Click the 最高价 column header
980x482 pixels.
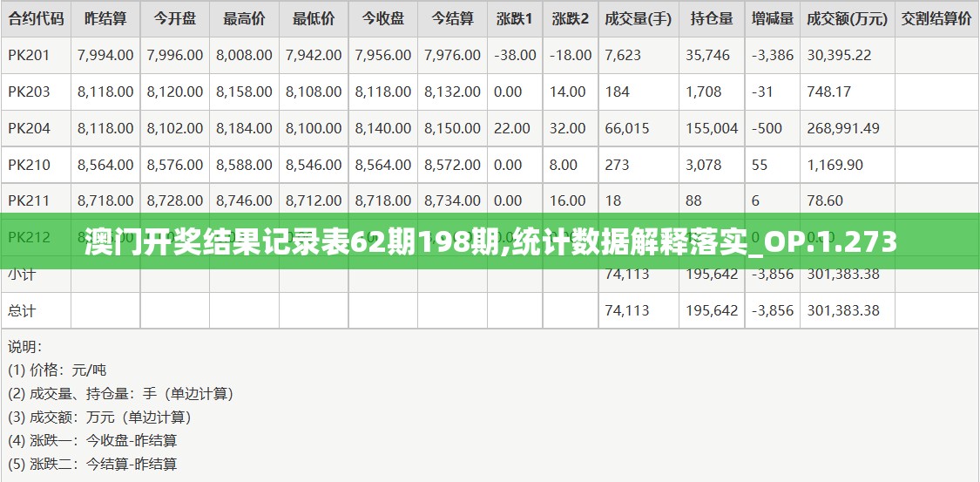tap(245, 19)
